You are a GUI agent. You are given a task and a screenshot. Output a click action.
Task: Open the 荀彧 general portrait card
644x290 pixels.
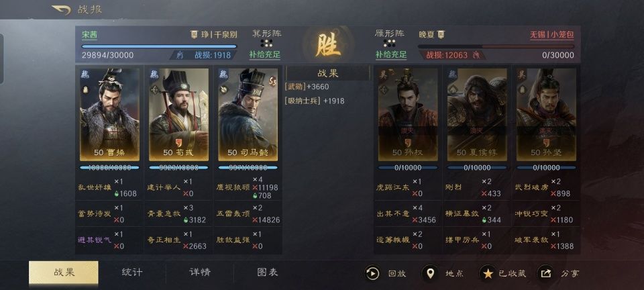[178, 115]
